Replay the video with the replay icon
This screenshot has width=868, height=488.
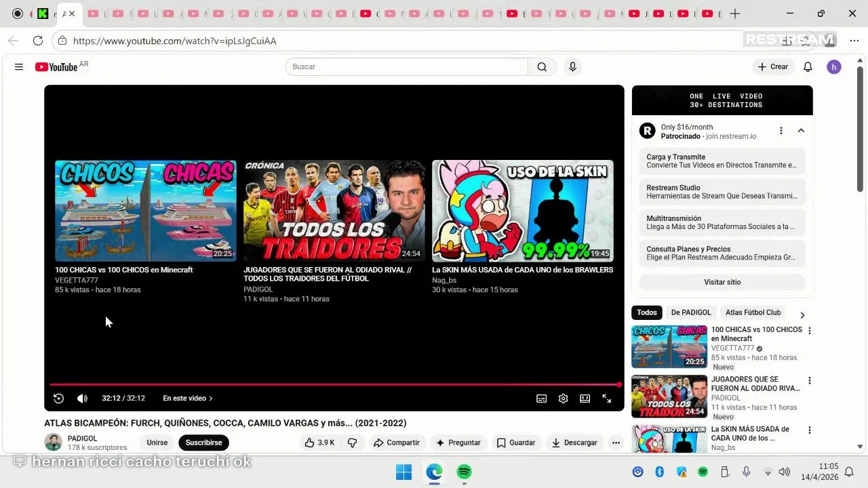tap(59, 399)
